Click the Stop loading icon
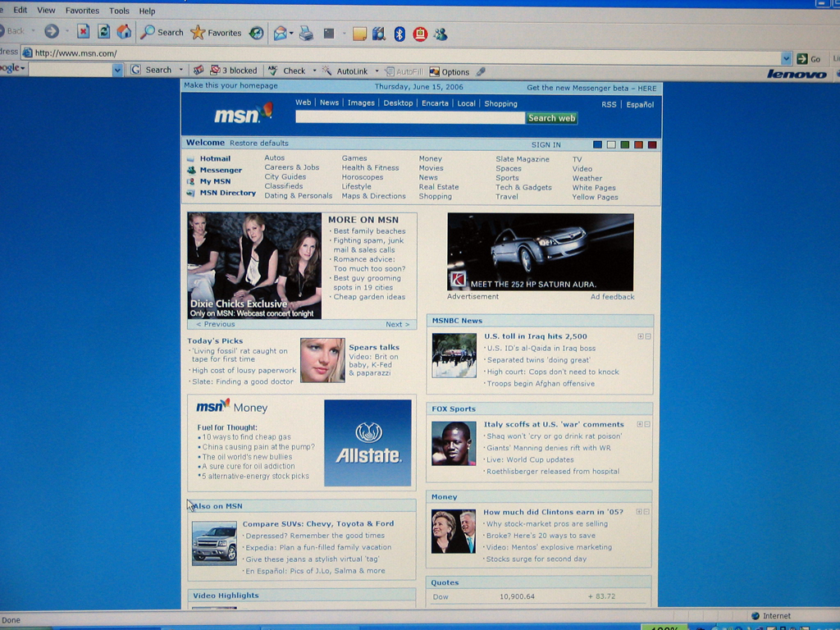This screenshot has width=840, height=630. point(83,32)
